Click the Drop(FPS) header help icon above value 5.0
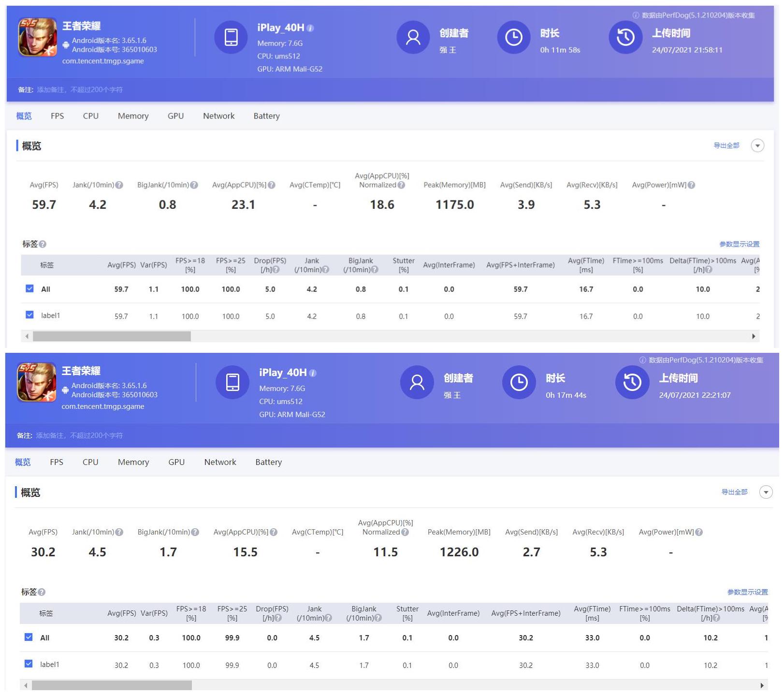Image resolution: width=784 pixels, height=695 pixels. 276,270
